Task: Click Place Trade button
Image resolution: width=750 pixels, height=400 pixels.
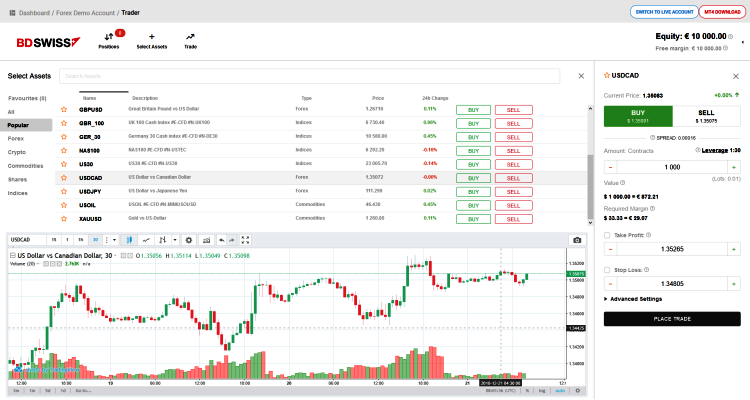Action: tap(672, 319)
